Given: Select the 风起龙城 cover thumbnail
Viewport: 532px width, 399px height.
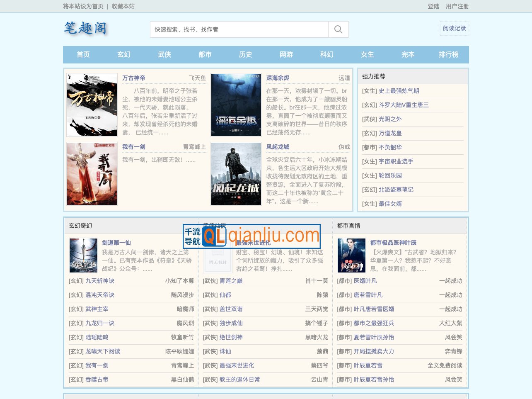Looking at the screenshot, I should pos(236,174).
